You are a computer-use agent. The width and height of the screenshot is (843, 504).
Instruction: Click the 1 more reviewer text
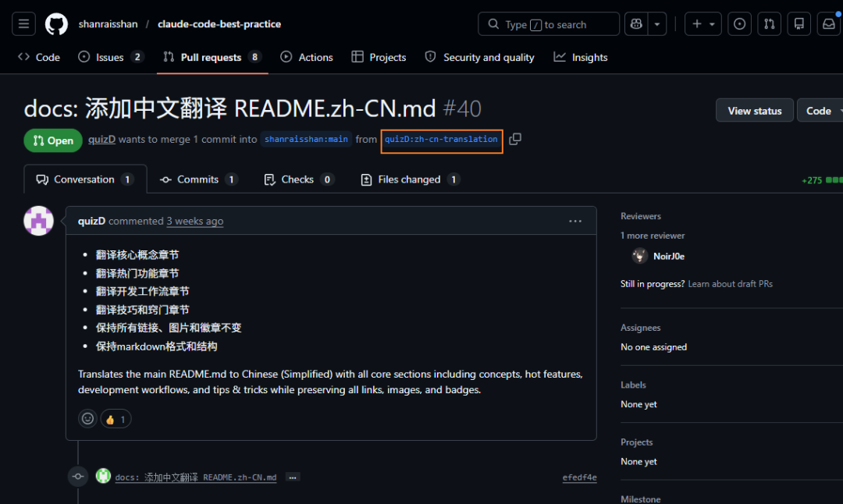coord(653,236)
